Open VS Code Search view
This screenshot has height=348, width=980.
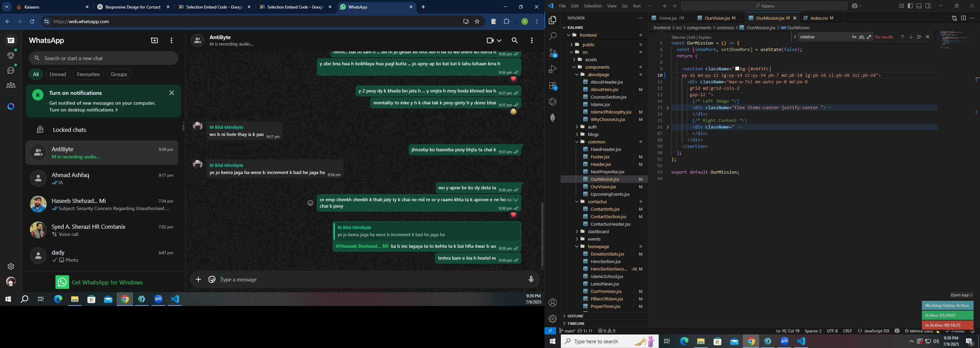tap(552, 36)
